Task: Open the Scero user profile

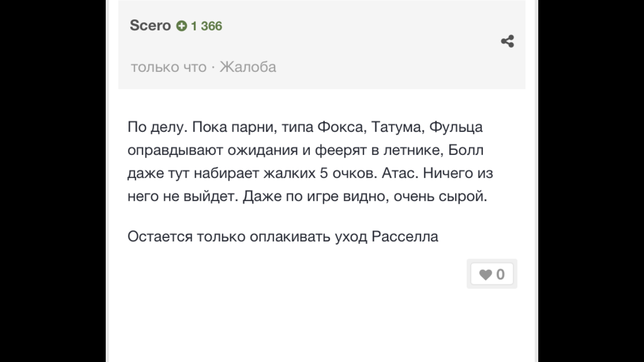Action: coord(150,26)
